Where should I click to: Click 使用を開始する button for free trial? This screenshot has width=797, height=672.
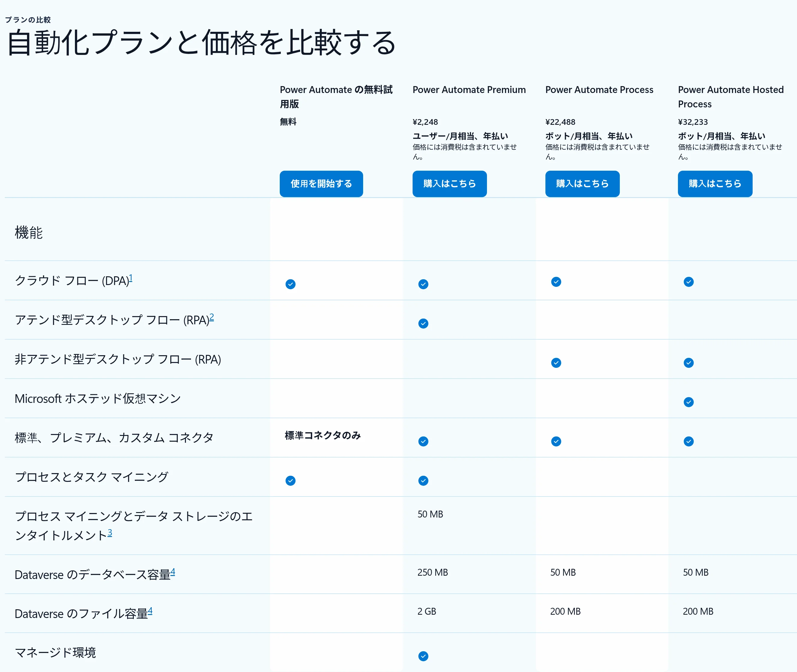(321, 184)
